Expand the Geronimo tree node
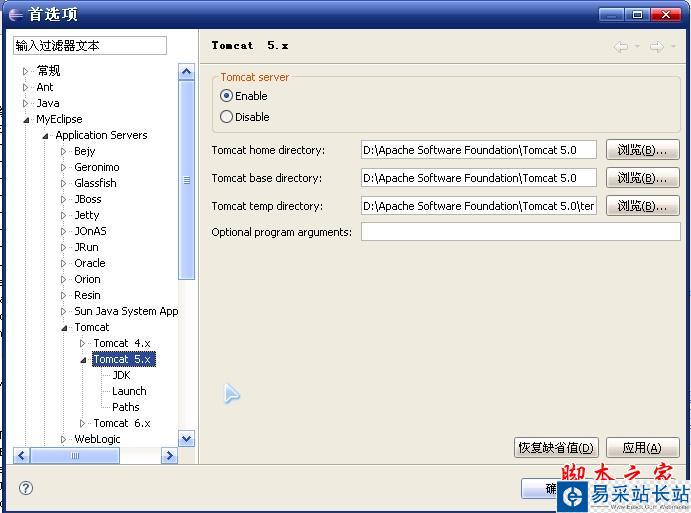Viewport: 691px width, 513px height. coord(63,167)
